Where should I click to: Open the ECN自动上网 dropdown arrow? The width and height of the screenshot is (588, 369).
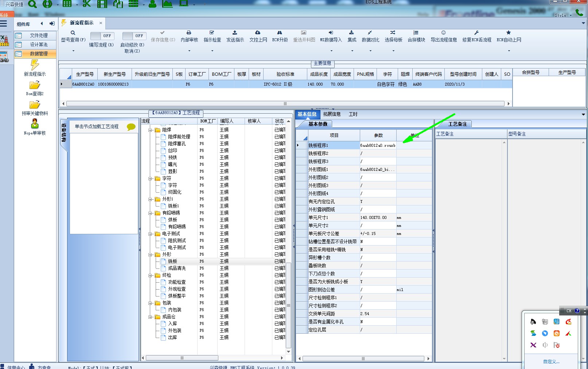pos(509,51)
